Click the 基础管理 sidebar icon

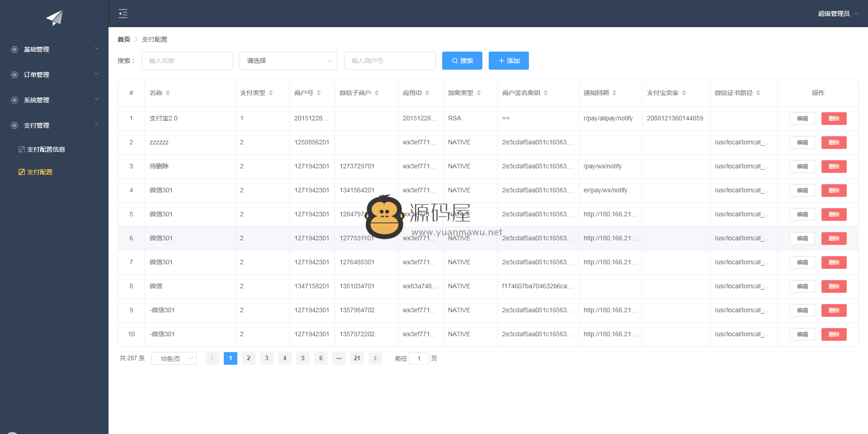pos(14,49)
